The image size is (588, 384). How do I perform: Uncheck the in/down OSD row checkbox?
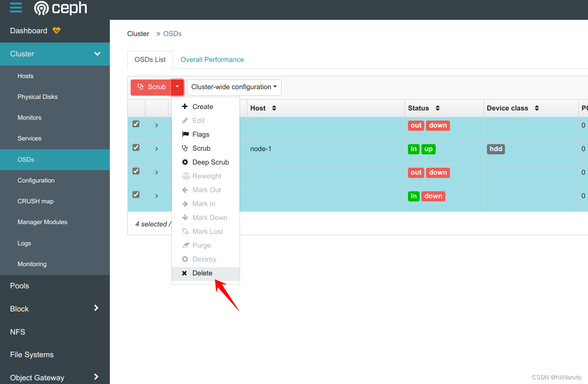136,195
